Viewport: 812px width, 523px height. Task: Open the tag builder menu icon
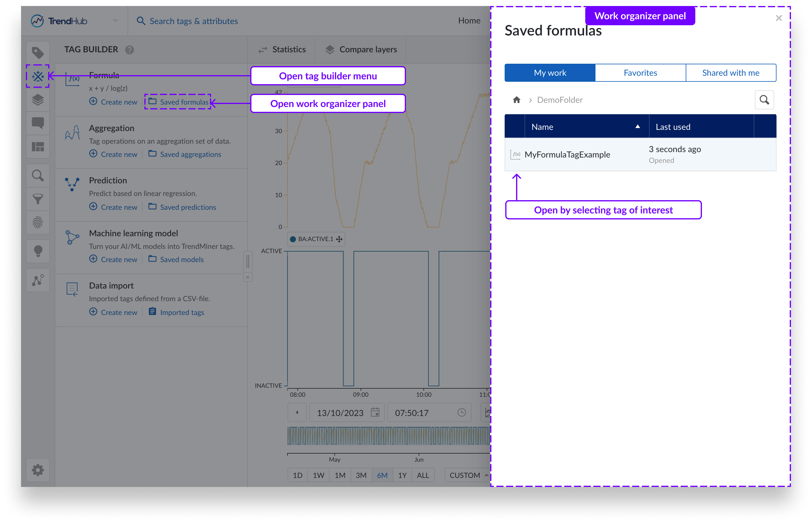tap(38, 76)
